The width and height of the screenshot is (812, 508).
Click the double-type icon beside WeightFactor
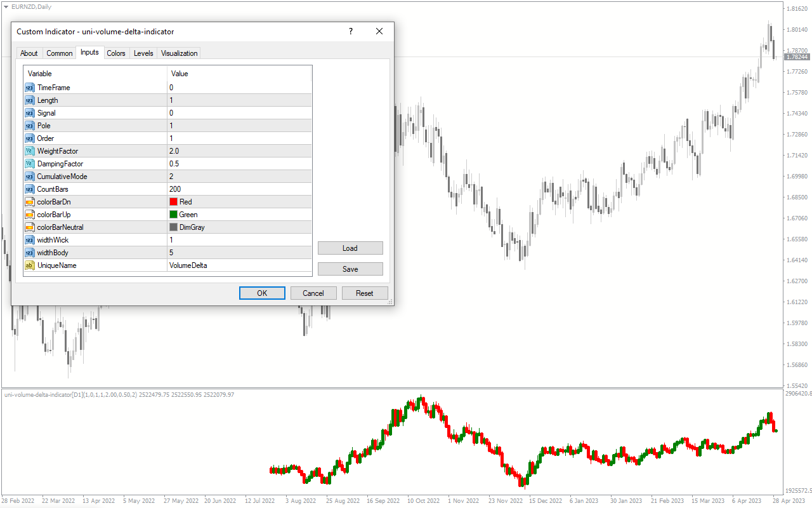click(x=30, y=151)
